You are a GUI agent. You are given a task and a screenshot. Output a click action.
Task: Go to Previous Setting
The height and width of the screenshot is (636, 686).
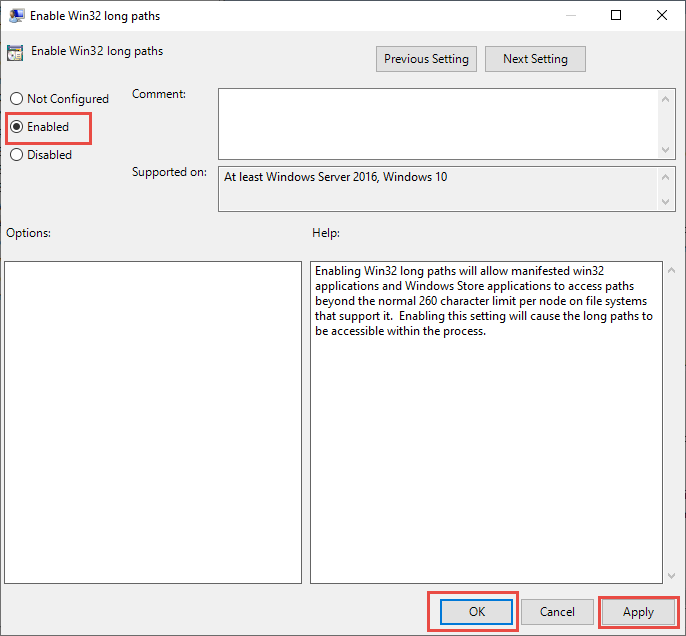coord(426,59)
